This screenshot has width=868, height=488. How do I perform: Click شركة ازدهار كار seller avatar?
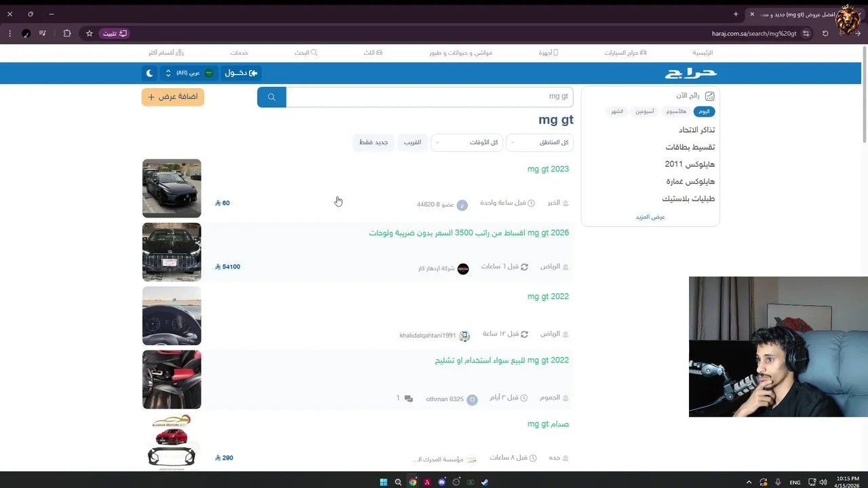pos(463,269)
